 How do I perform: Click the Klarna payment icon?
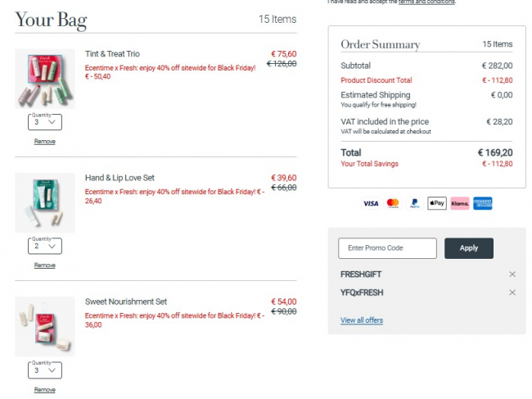pyautogui.click(x=460, y=203)
